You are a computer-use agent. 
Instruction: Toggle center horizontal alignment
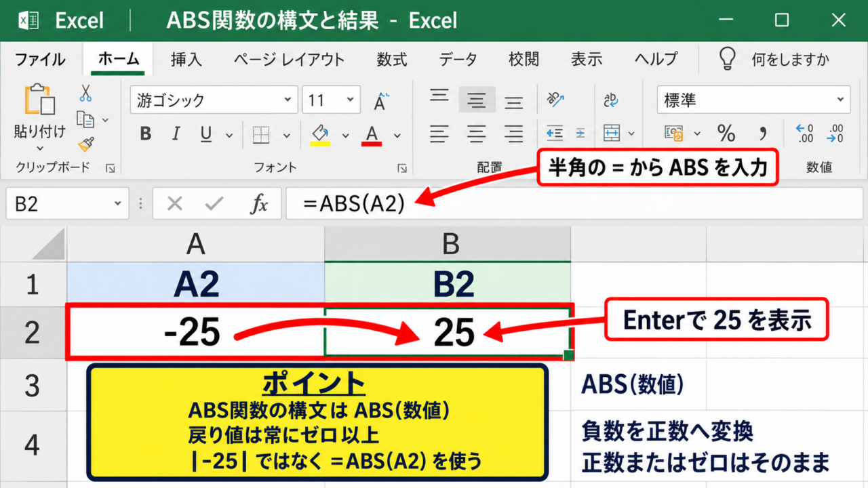(477, 134)
